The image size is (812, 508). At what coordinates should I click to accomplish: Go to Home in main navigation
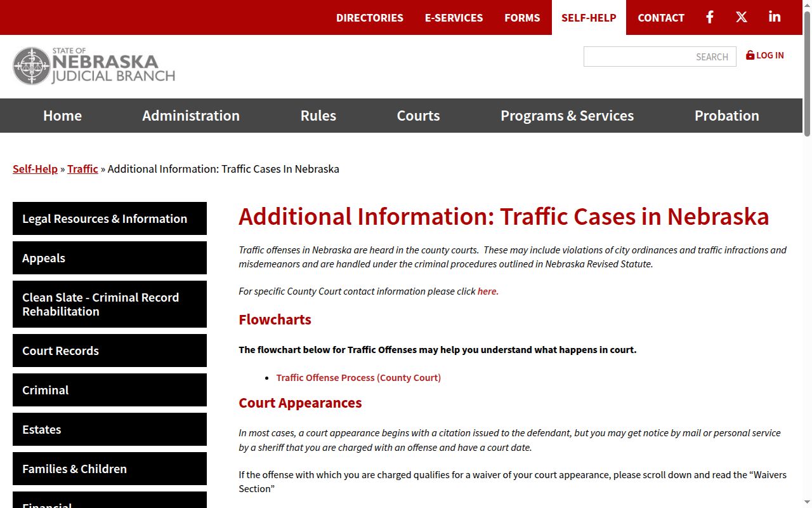point(62,116)
